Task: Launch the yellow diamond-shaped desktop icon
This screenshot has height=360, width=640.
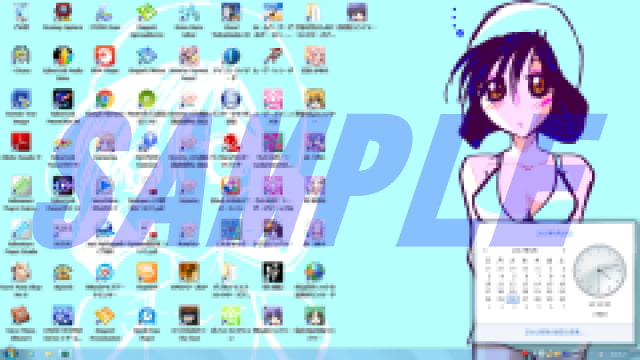Action: click(x=105, y=316)
